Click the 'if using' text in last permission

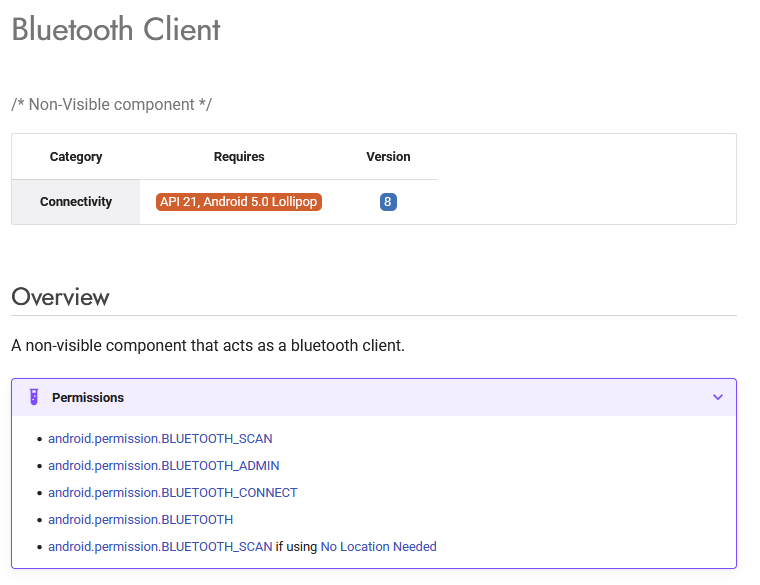click(x=296, y=547)
